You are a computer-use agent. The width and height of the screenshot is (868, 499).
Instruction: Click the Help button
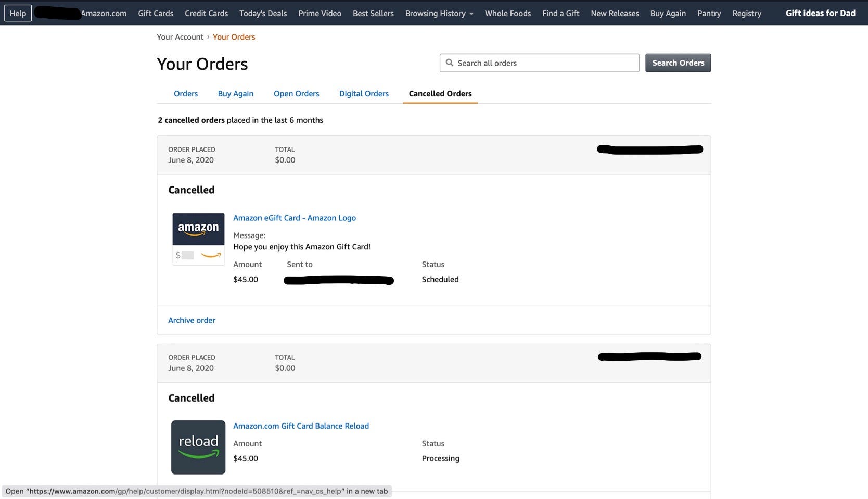(x=17, y=13)
